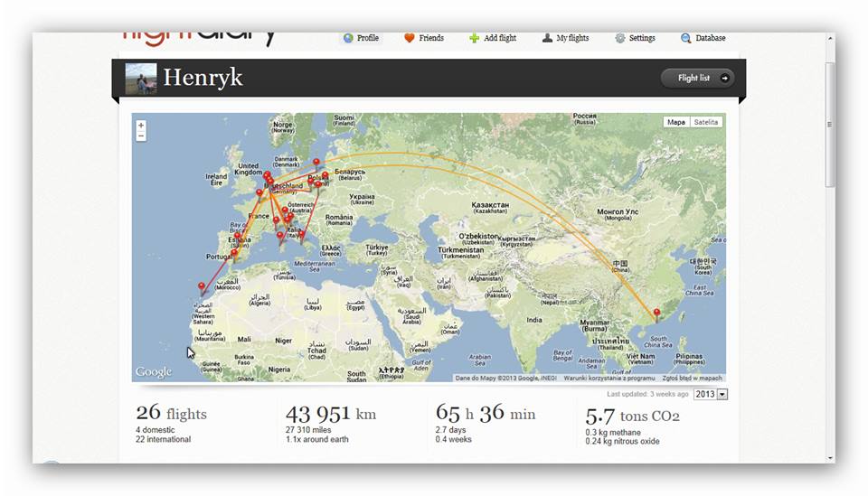Screen dimensions: 868x496
Task: Click the Google logo on map
Action: [x=154, y=372]
